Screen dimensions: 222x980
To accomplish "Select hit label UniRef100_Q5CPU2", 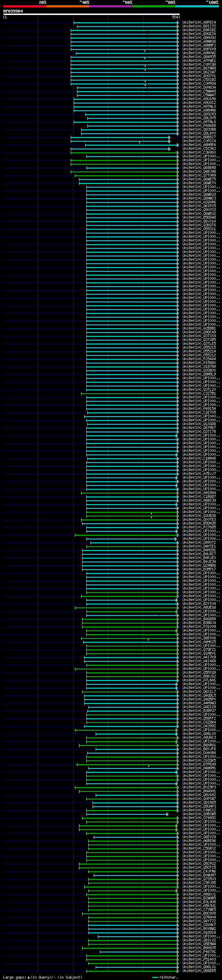I will click(x=199, y=864).
